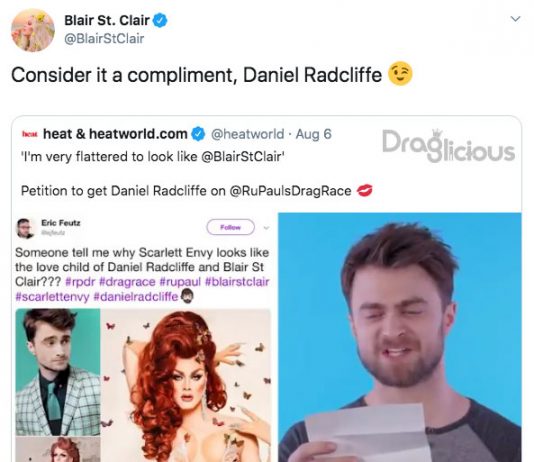534x462 pixels.
Task: Open the photo of the man in a plaid jacket
Action: 58,372
